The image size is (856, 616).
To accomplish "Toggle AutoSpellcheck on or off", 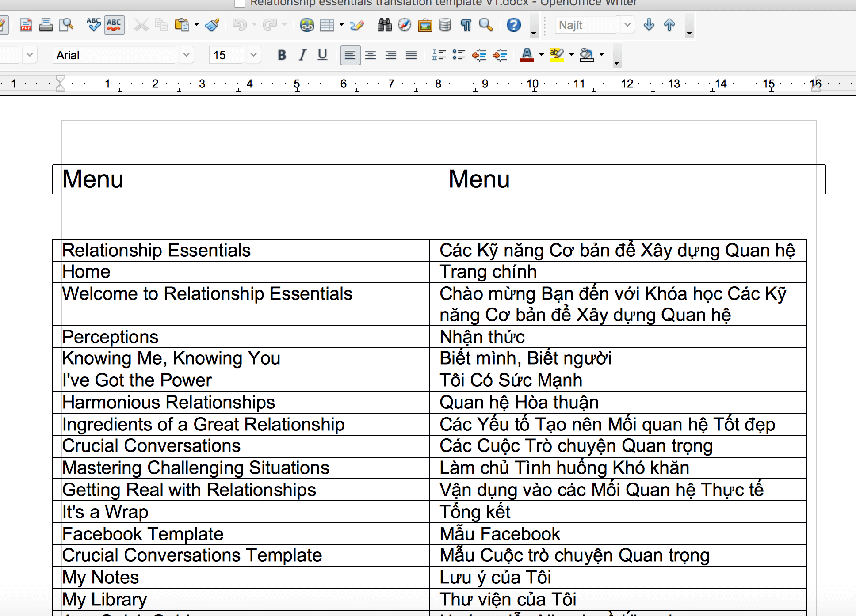I will click(114, 25).
